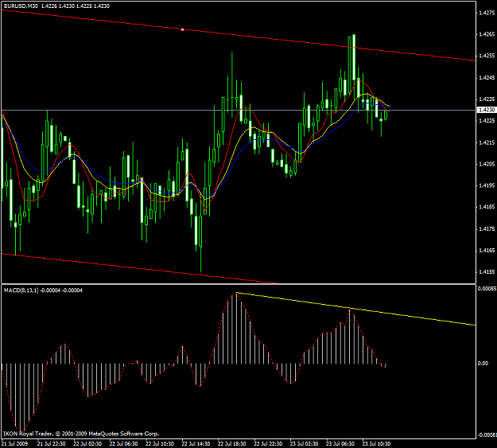
Task: Click the IKON Royal Trader copyright text
Action: [x=81, y=434]
